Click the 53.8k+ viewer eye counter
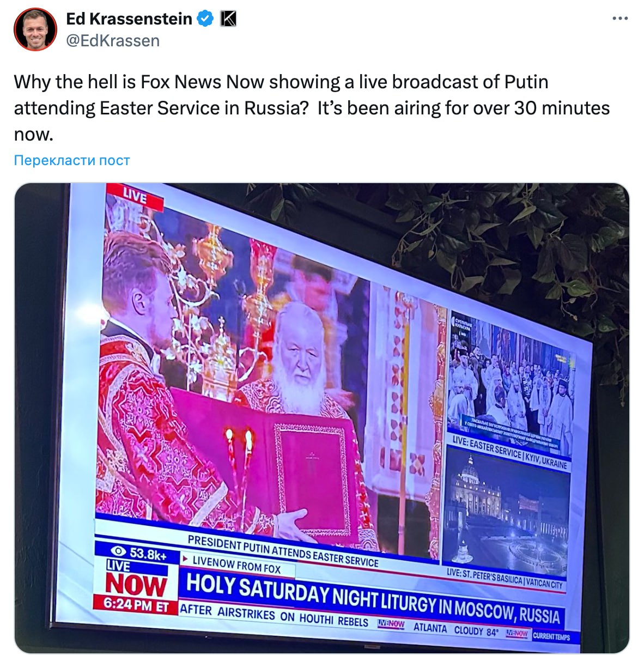Image resolution: width=644 pixels, height=655 pixels. (137, 553)
